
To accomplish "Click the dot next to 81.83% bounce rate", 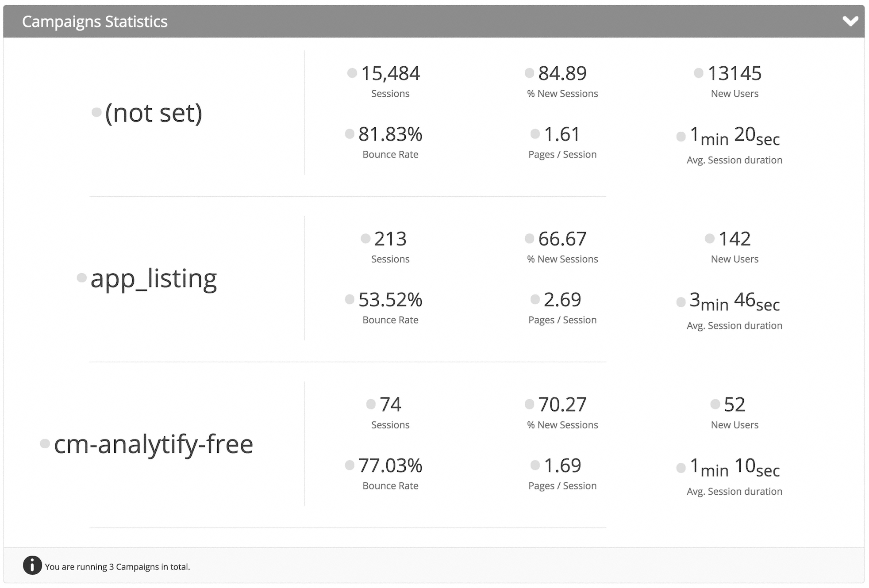I will [350, 134].
